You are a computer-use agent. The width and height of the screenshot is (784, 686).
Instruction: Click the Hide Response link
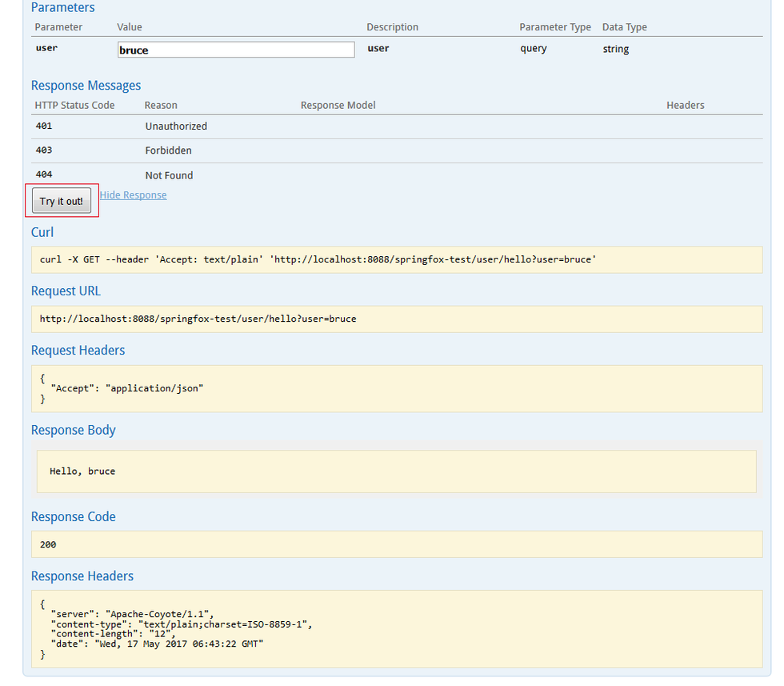tap(133, 195)
